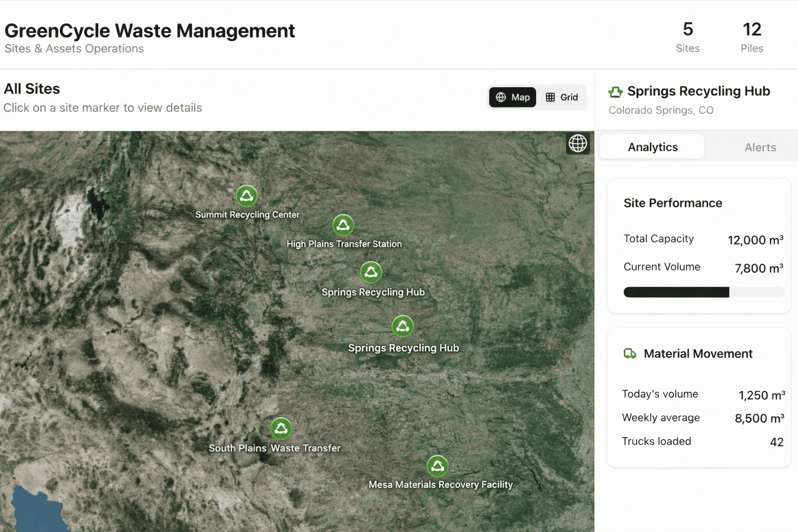Open the Alerts tab
This screenshot has height=532, width=798.
coord(760,147)
